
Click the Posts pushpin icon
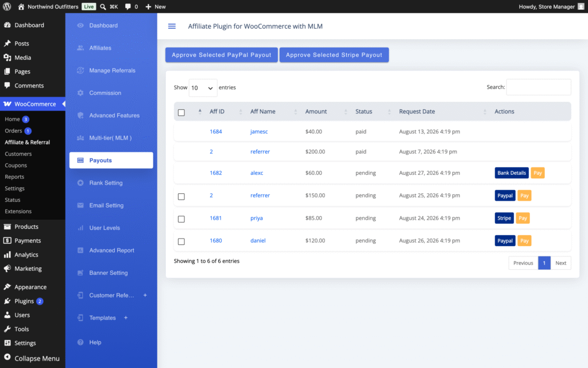click(x=7, y=43)
